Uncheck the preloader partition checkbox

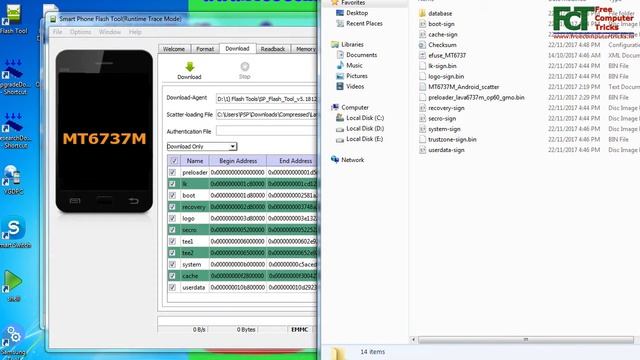click(173, 172)
